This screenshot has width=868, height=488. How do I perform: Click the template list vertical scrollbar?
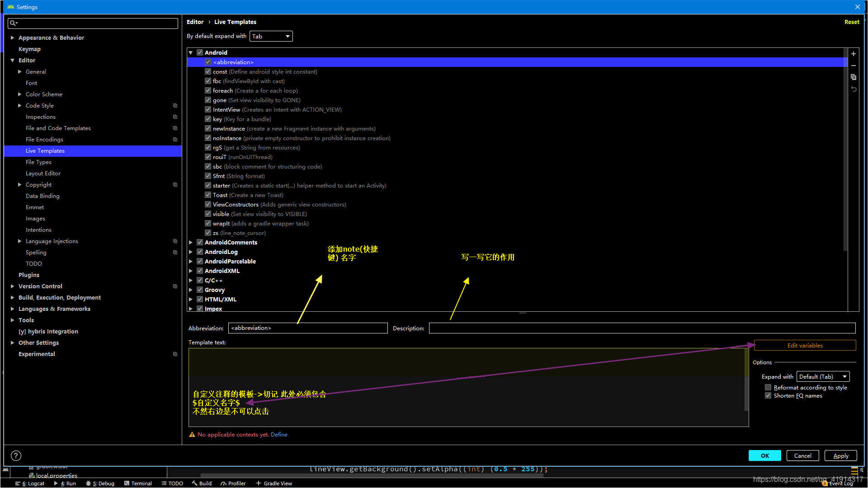coord(845,149)
